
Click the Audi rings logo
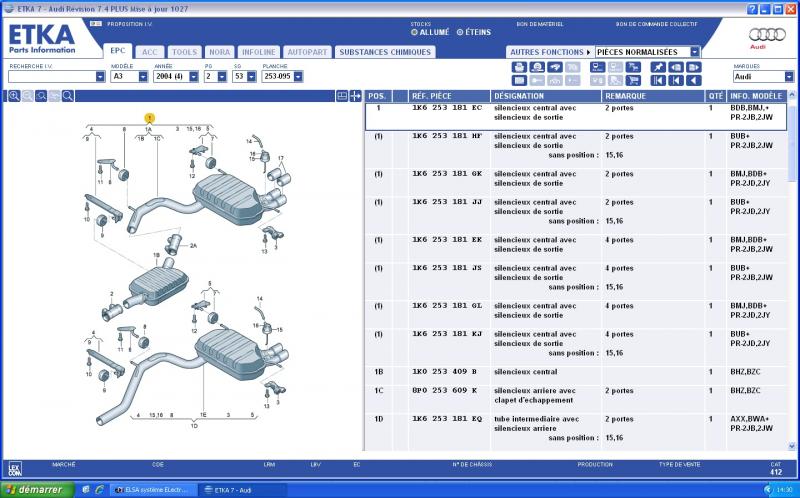point(767,35)
